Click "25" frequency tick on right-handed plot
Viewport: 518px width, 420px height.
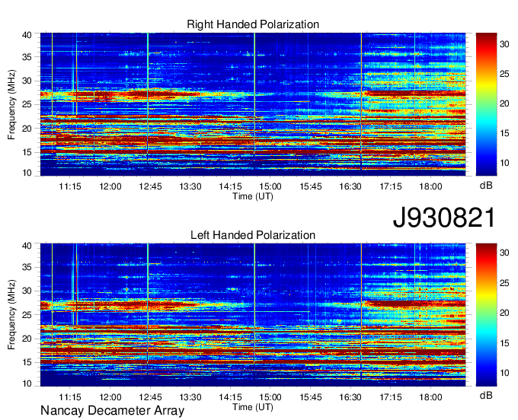pos(27,104)
